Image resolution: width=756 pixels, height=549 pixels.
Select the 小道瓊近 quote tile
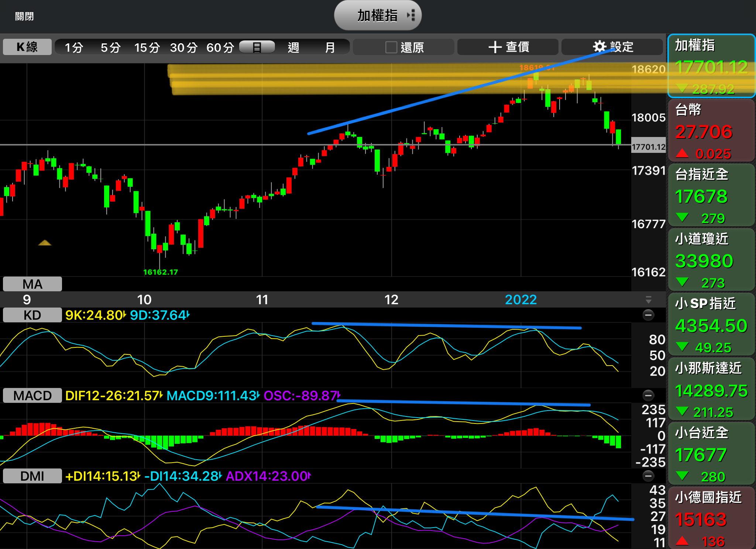[711, 260]
